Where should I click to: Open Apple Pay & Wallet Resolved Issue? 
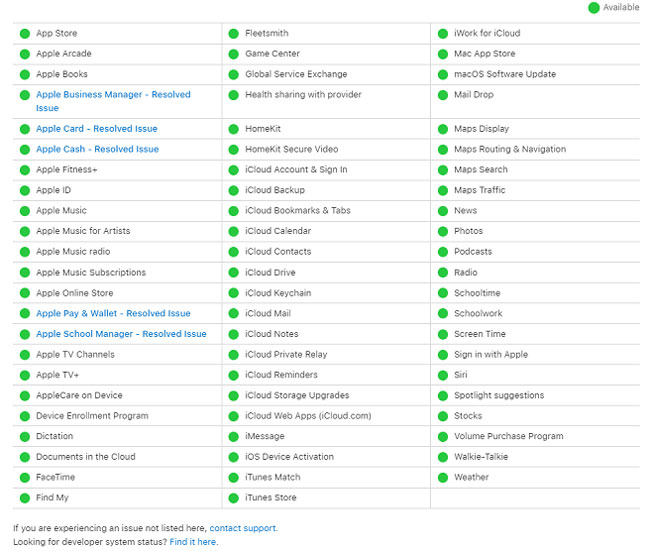(x=113, y=313)
